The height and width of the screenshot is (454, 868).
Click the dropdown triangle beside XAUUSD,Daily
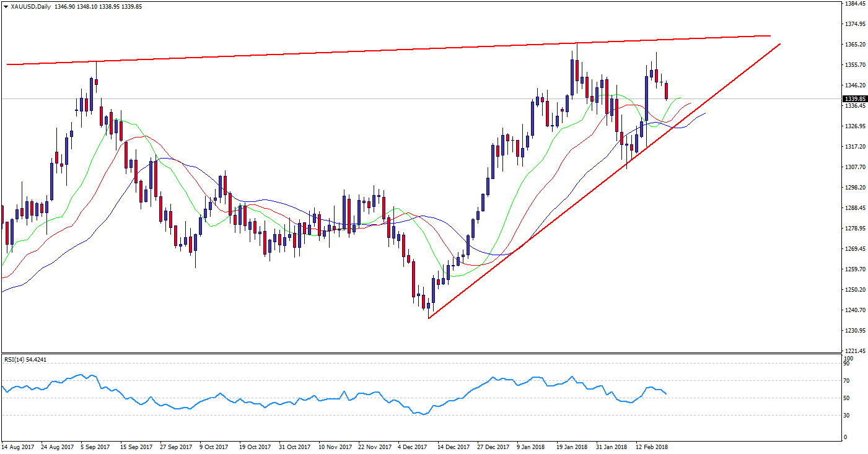[x=6, y=6]
